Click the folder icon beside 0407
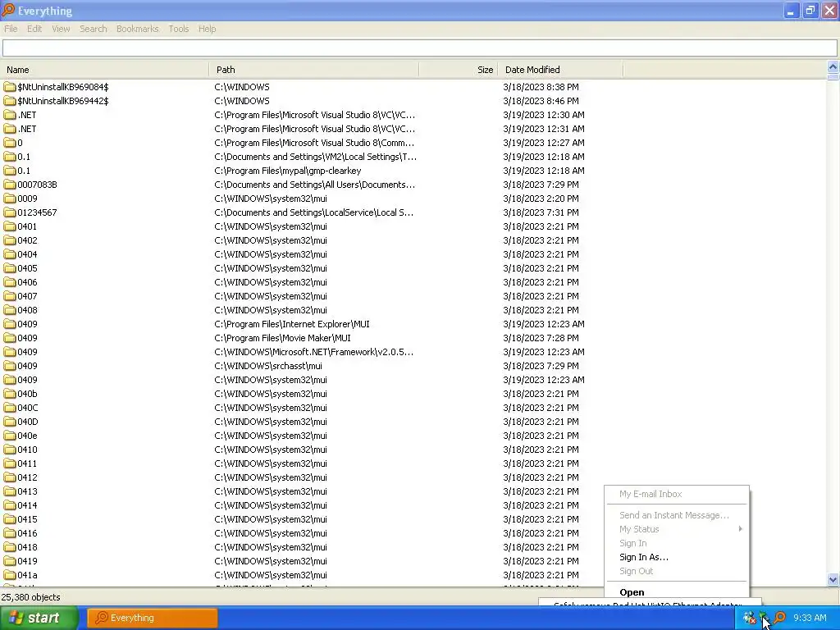The width and height of the screenshot is (840, 630). click(x=10, y=295)
